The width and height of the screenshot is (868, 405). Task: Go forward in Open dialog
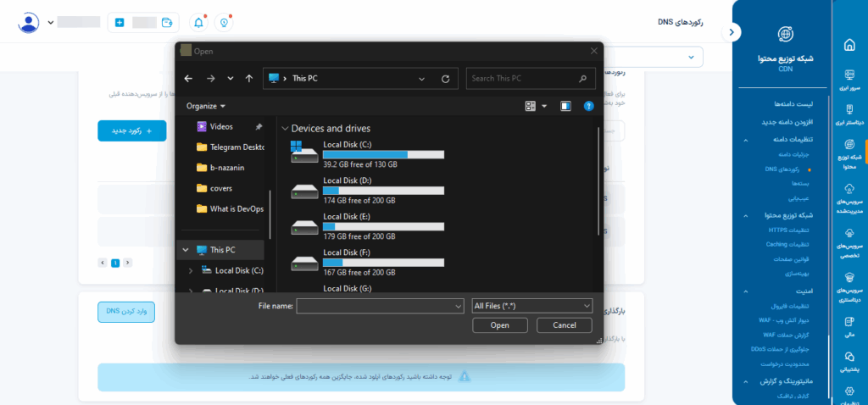tap(210, 79)
